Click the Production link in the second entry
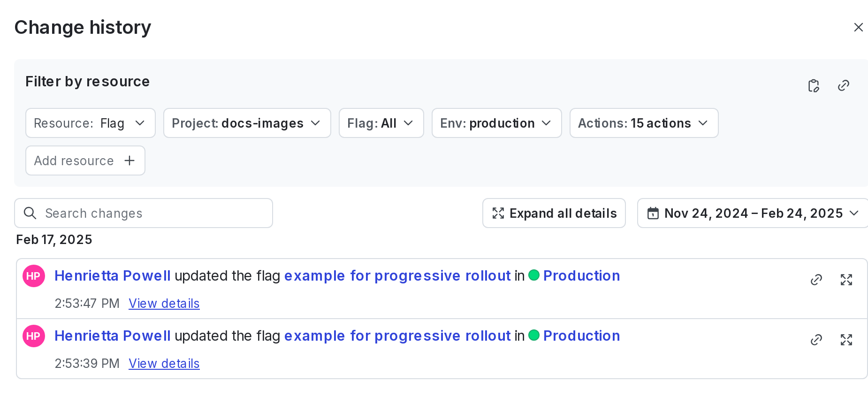The image size is (868, 397). [581, 336]
